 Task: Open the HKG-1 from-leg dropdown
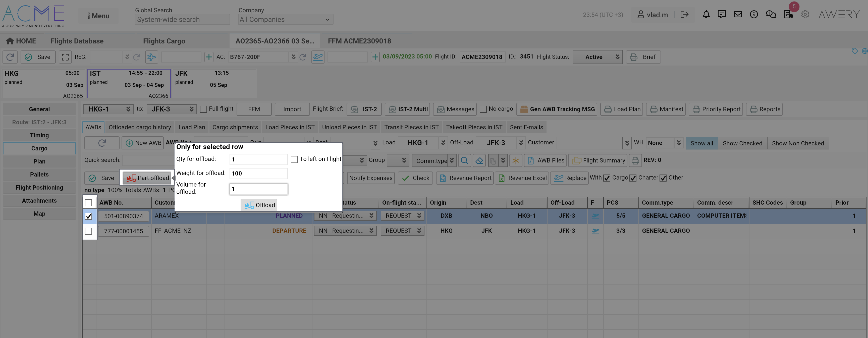tap(108, 109)
